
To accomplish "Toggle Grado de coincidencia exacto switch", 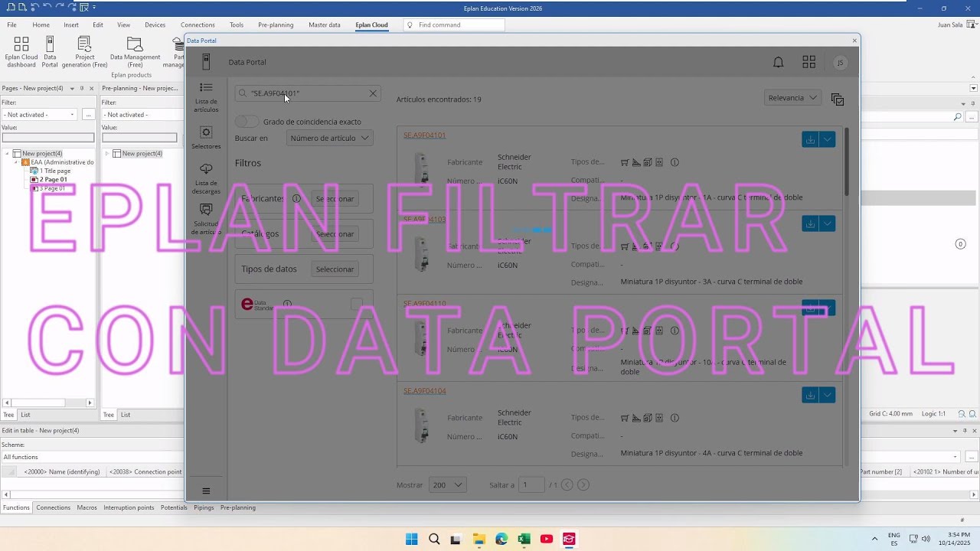I will pyautogui.click(x=247, y=122).
